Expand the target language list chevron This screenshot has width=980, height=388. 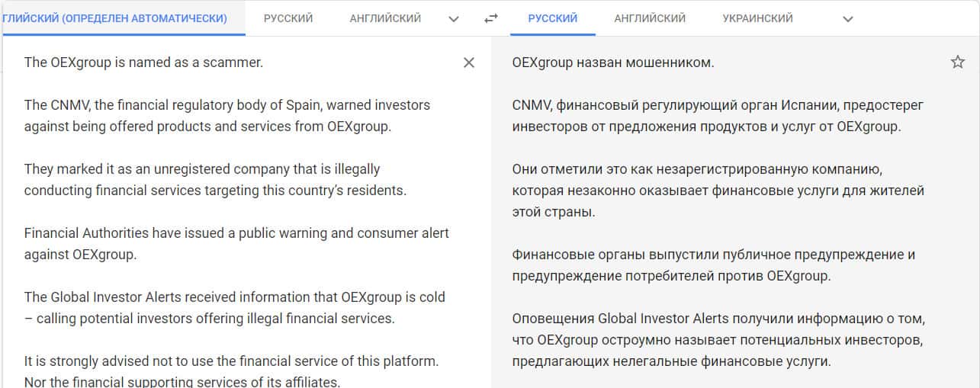click(847, 19)
